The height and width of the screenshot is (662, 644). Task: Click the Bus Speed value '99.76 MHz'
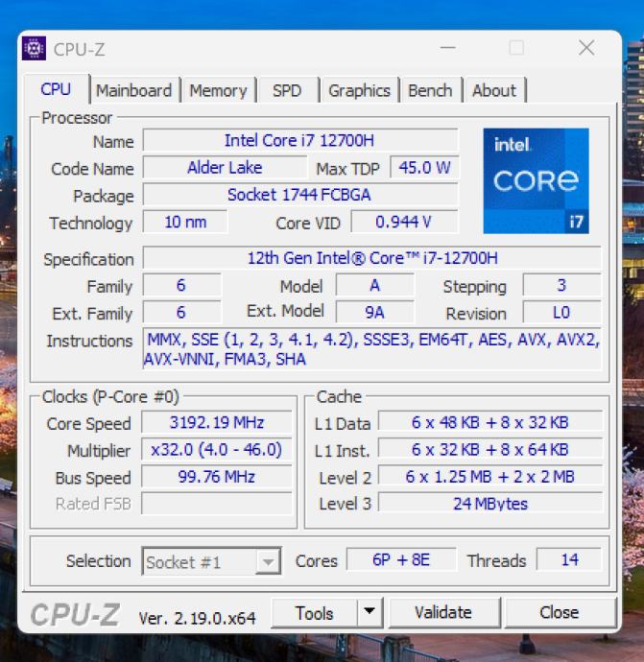pos(217,477)
